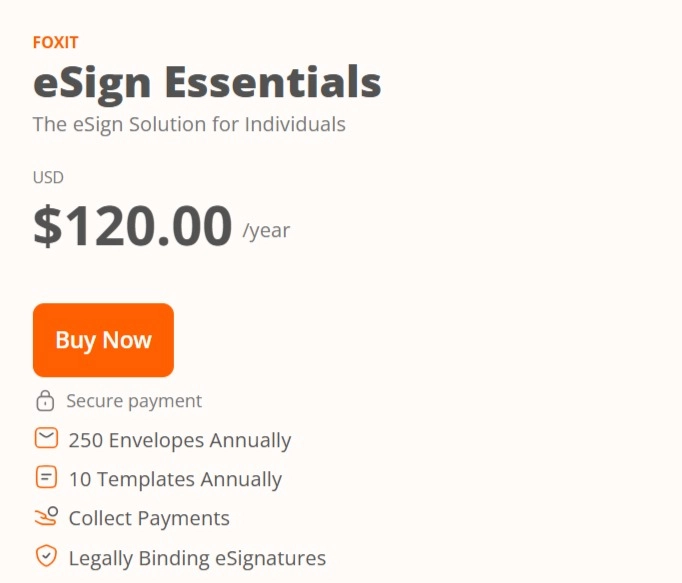Click the 'Secure payment' text
This screenshot has width=682, height=583.
(134, 401)
